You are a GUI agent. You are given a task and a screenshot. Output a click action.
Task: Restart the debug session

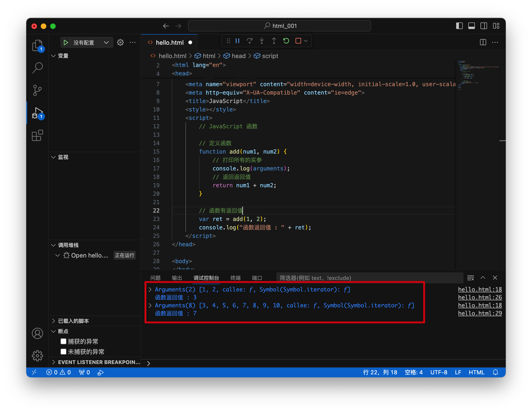[x=286, y=41]
